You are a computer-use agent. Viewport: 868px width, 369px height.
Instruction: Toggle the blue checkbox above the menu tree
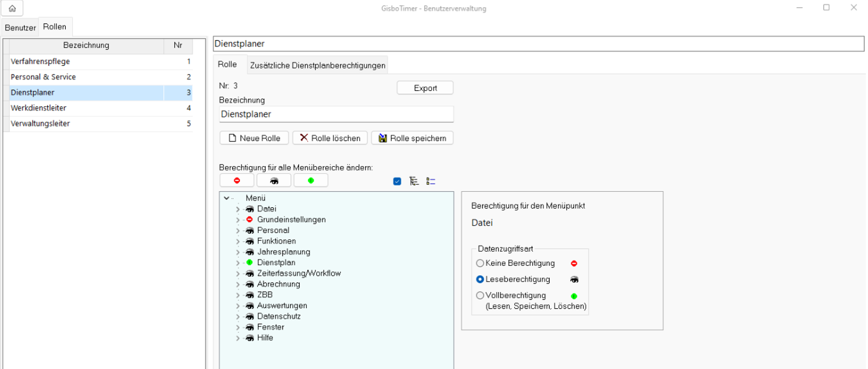pyautogui.click(x=397, y=181)
